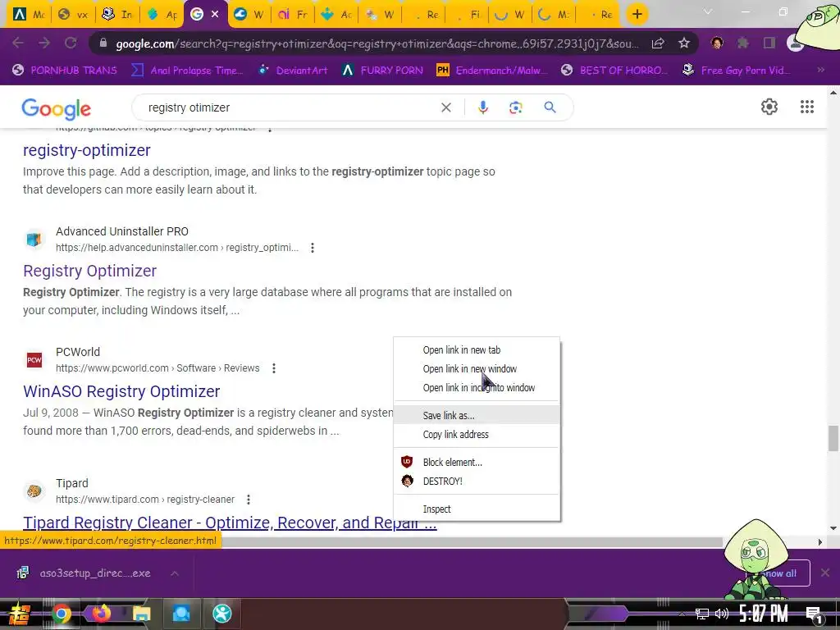Open notification center in system tray

(815, 614)
